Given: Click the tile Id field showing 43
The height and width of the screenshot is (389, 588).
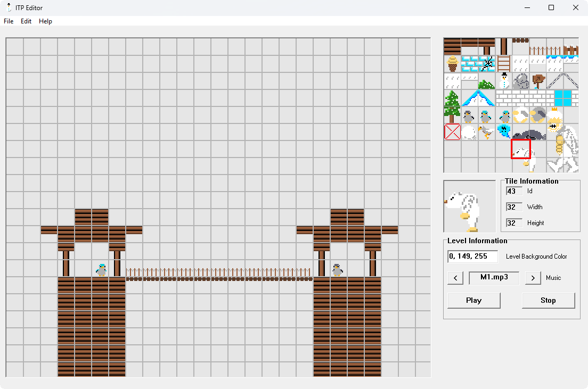Looking at the screenshot, I should [514, 191].
